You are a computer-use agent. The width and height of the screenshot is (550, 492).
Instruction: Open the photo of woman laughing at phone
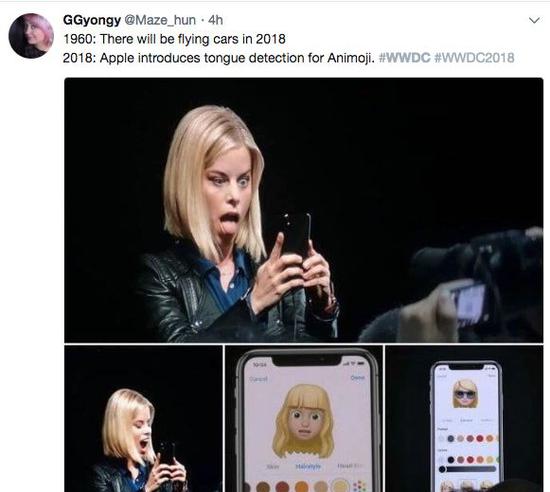point(143,418)
